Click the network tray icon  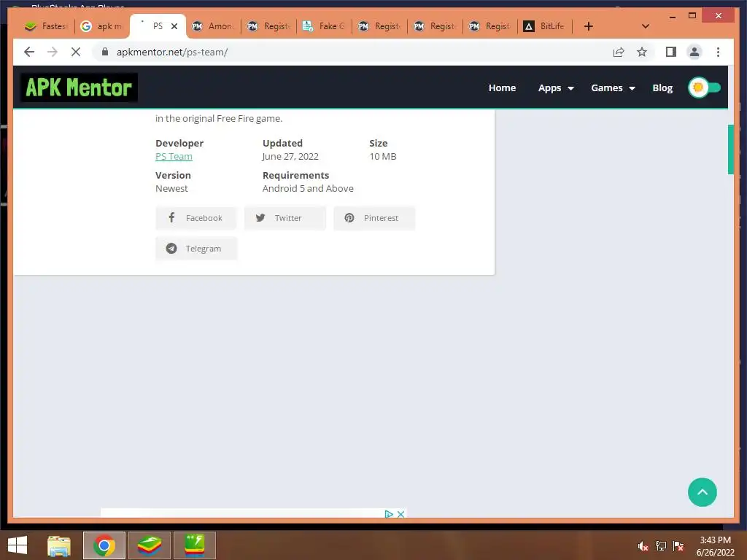coord(661,546)
